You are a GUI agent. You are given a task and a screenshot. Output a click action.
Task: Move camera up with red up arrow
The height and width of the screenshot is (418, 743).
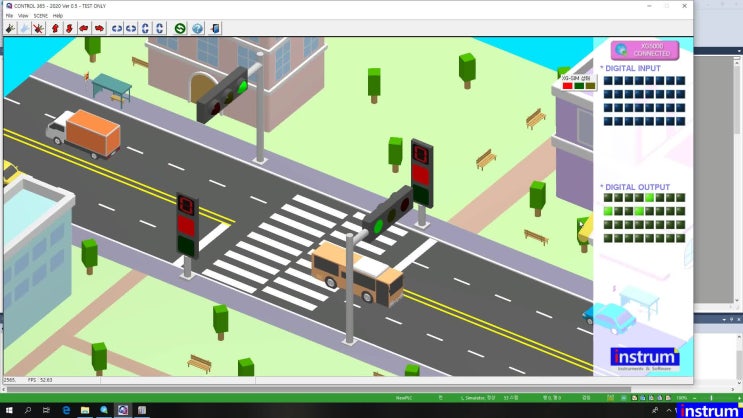(55, 28)
